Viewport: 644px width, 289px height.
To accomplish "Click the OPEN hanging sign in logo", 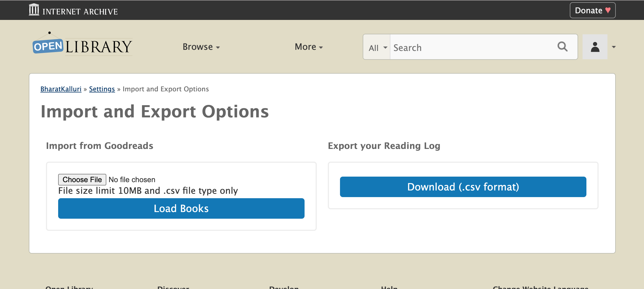I will click(48, 47).
